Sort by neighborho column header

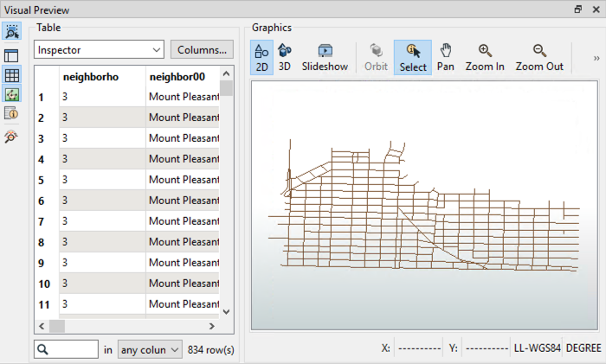(102, 77)
